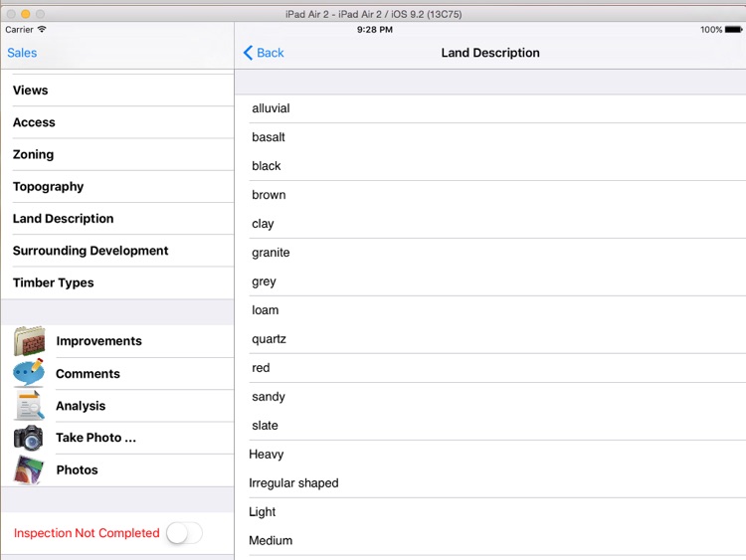This screenshot has width=746, height=560.
Task: Select the basalt option
Action: point(490,137)
